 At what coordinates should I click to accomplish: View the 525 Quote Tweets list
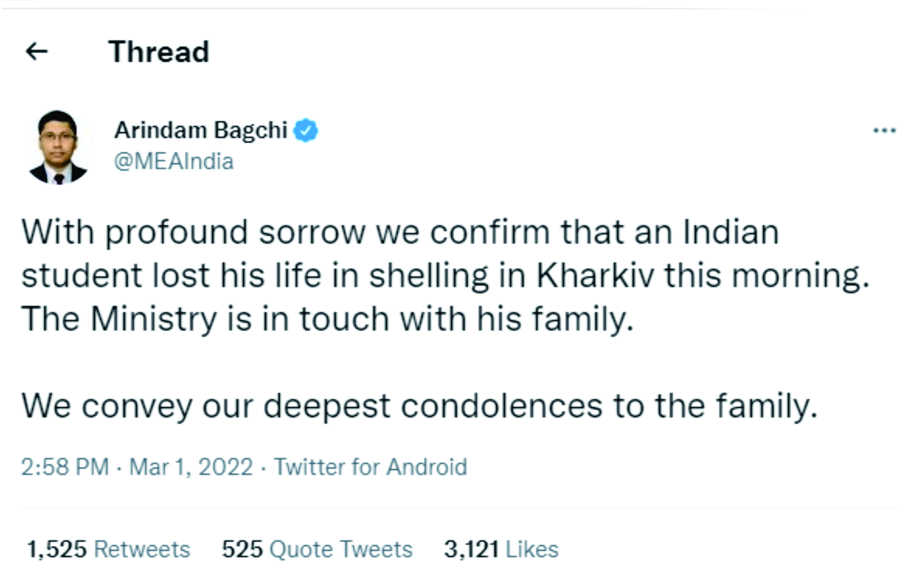(x=317, y=549)
